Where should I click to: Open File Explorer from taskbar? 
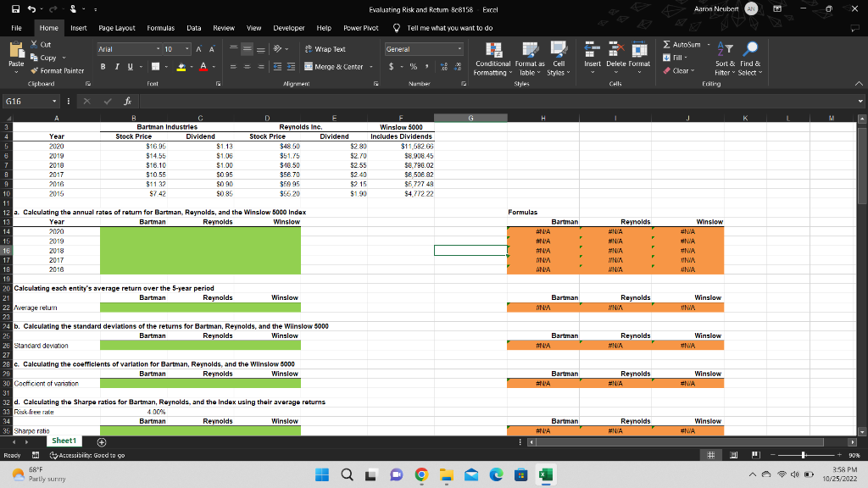446,474
